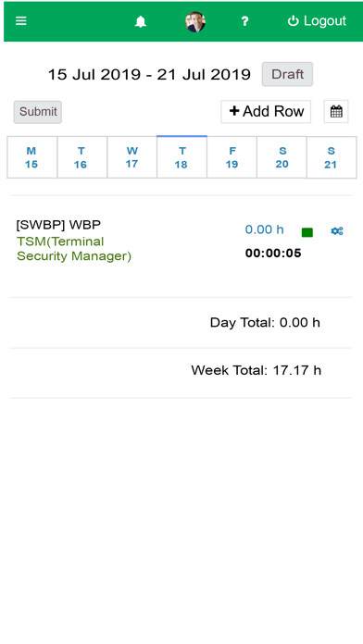Select Monday 15 tab

pyautogui.click(x=31, y=157)
